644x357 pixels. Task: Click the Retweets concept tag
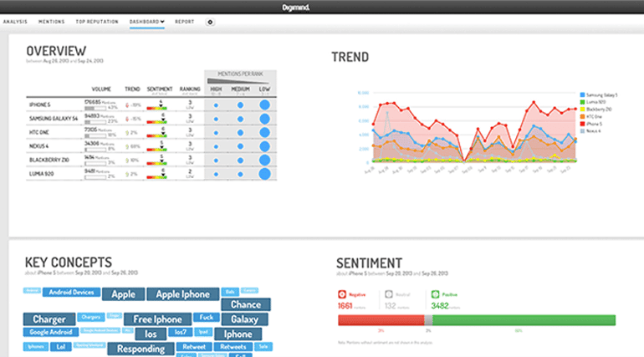tap(233, 347)
